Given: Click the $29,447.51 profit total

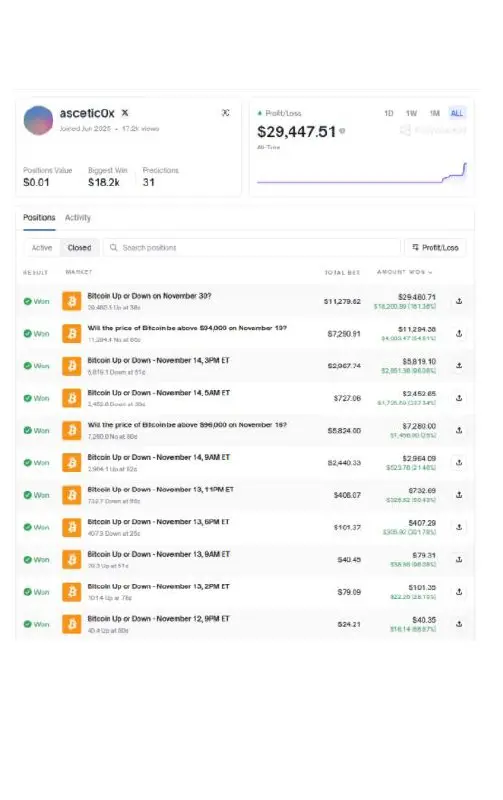Looking at the screenshot, I should point(296,132).
